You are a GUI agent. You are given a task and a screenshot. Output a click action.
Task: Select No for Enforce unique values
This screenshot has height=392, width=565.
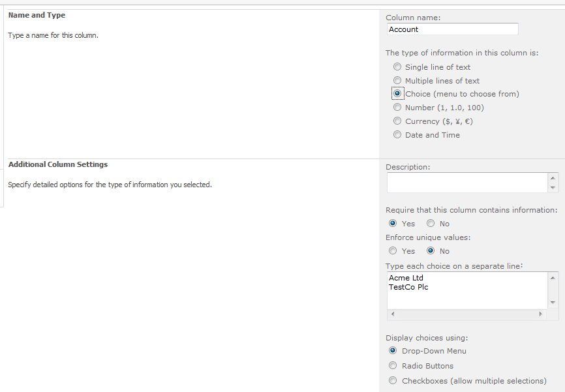coord(431,251)
